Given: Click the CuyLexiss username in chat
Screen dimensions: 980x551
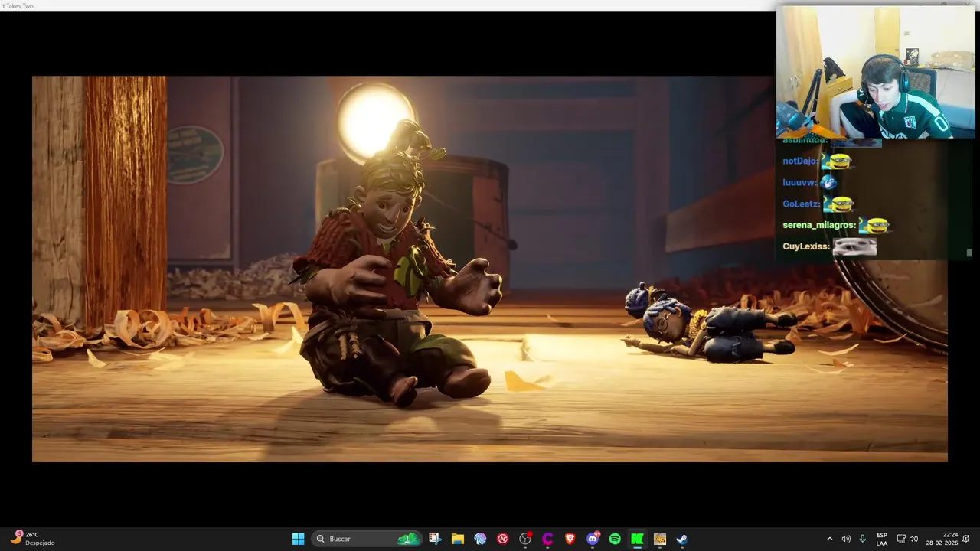Looking at the screenshot, I should (x=806, y=247).
